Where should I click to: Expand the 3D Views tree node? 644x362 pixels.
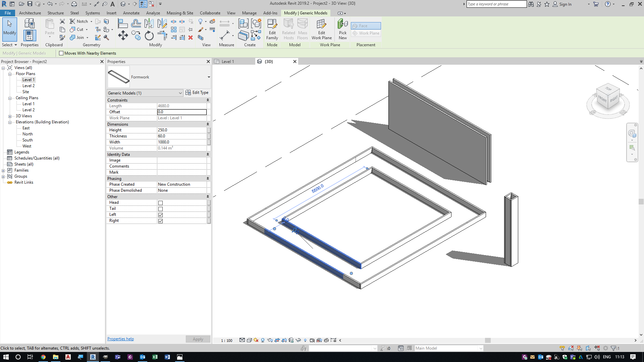pyautogui.click(x=10, y=116)
